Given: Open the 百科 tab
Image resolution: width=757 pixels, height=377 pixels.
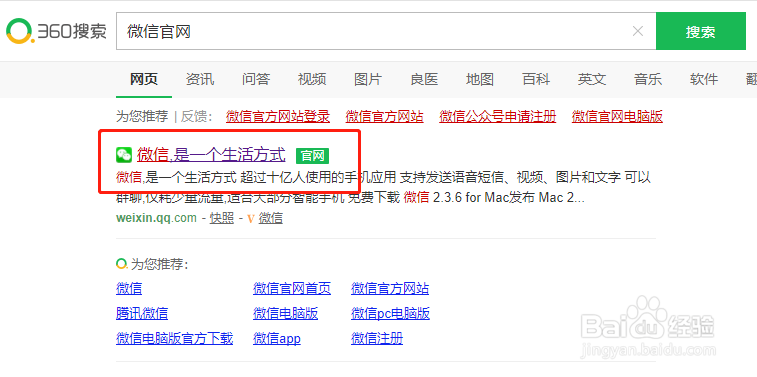Looking at the screenshot, I should coord(536,79).
